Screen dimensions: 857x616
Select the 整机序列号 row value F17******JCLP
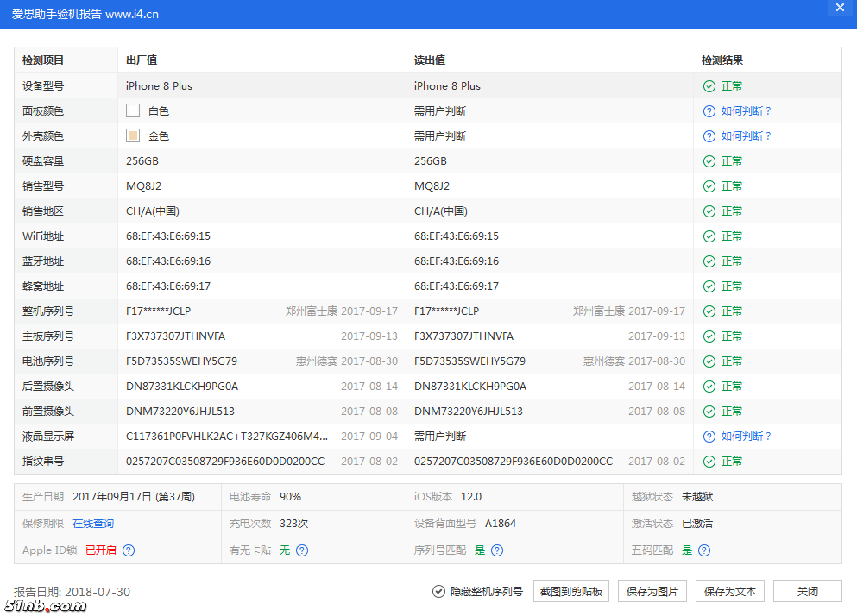[x=158, y=311]
